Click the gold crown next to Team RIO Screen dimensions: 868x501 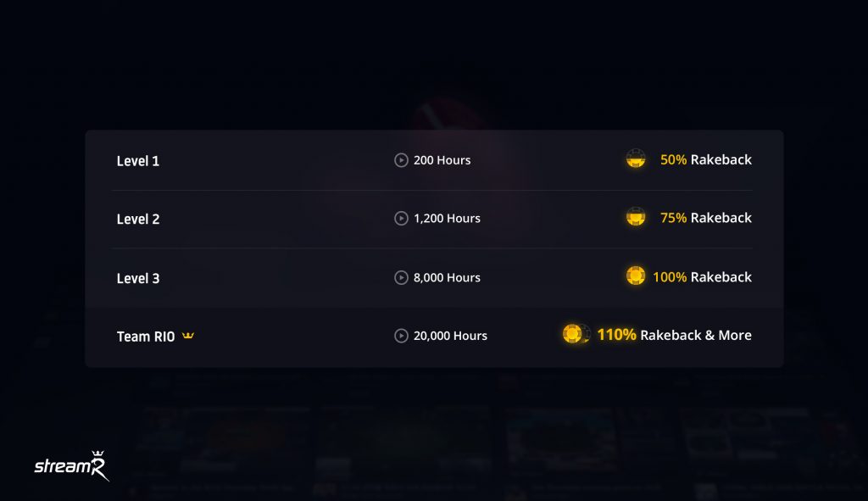pyautogui.click(x=188, y=335)
